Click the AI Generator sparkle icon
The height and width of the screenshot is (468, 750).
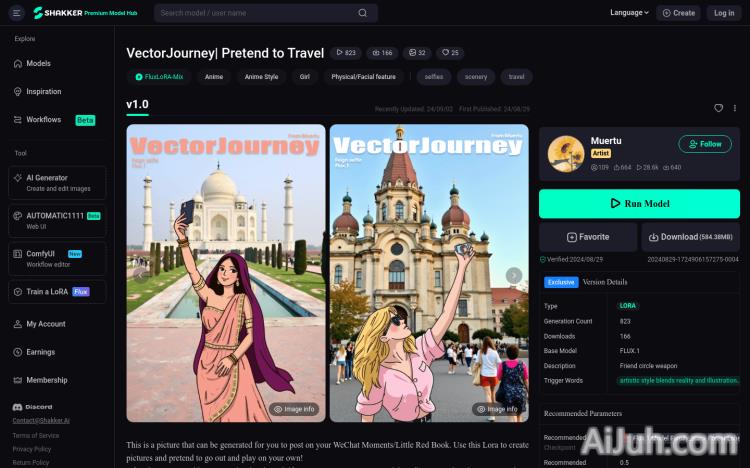tap(18, 178)
